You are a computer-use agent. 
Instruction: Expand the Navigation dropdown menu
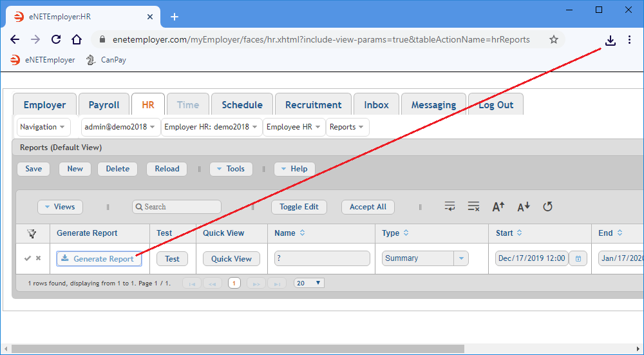tap(43, 127)
